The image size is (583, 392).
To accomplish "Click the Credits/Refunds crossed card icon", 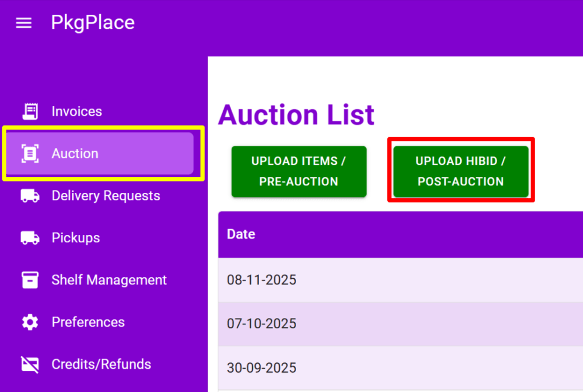I will [30, 364].
